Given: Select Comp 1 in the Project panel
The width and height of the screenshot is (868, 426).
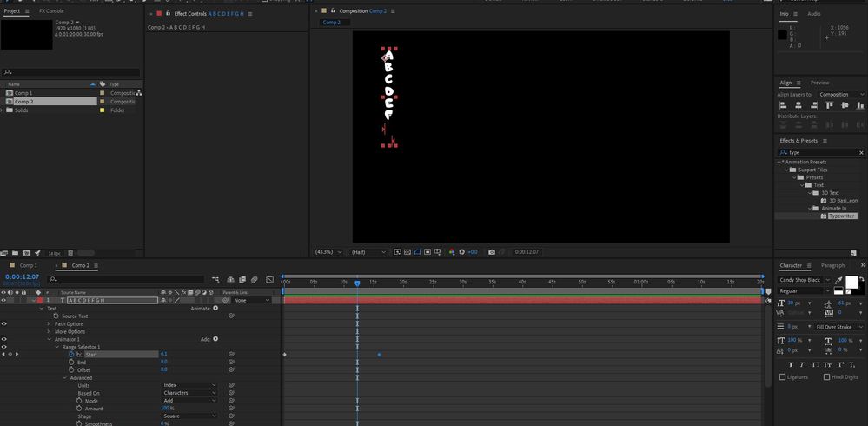Looking at the screenshot, I should (23, 93).
